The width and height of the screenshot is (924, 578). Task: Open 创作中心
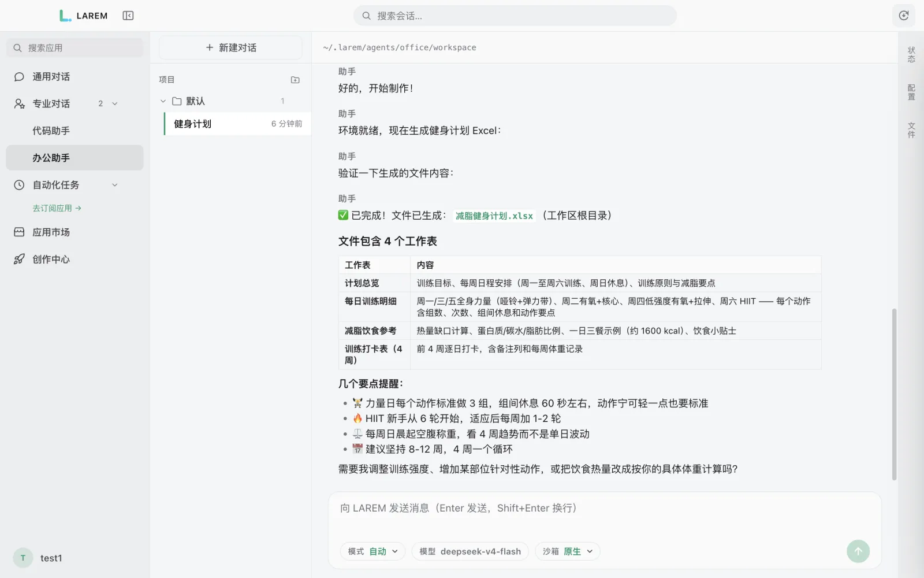(74, 259)
